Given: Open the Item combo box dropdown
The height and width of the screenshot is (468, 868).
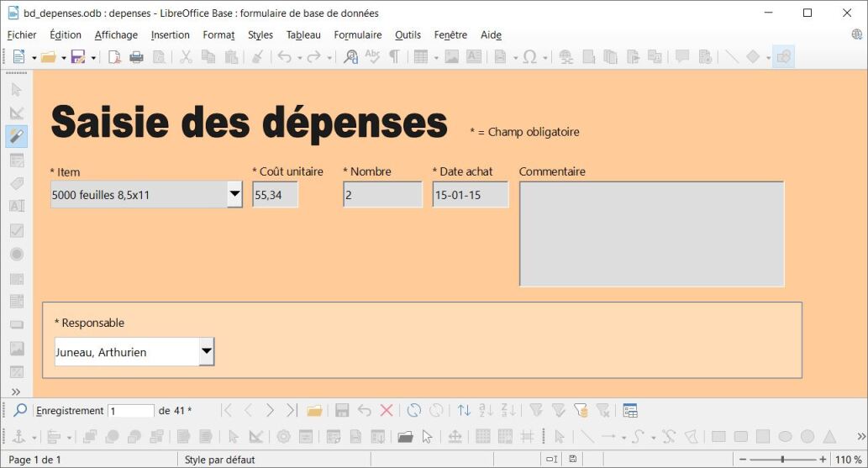Looking at the screenshot, I should point(234,195).
